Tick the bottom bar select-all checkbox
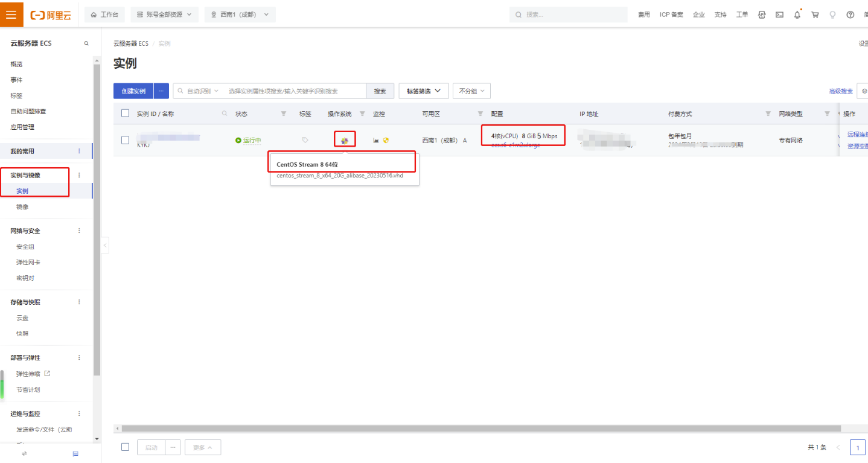The image size is (868, 463). [x=126, y=447]
